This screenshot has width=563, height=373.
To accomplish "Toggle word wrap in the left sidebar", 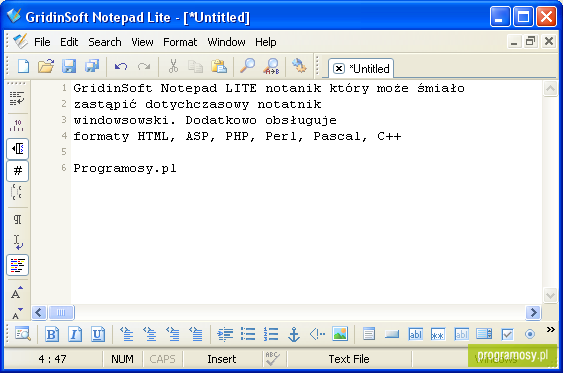I will [x=17, y=98].
